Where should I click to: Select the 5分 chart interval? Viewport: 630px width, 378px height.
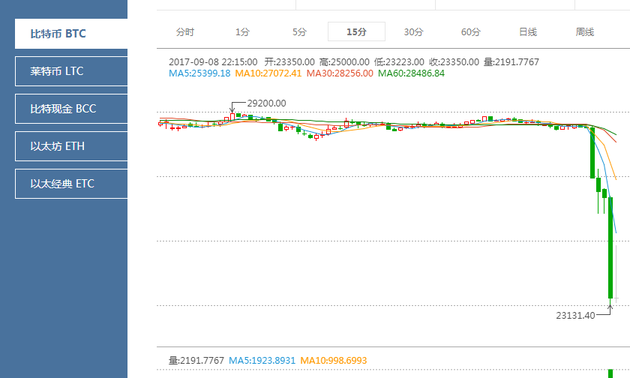tap(299, 32)
